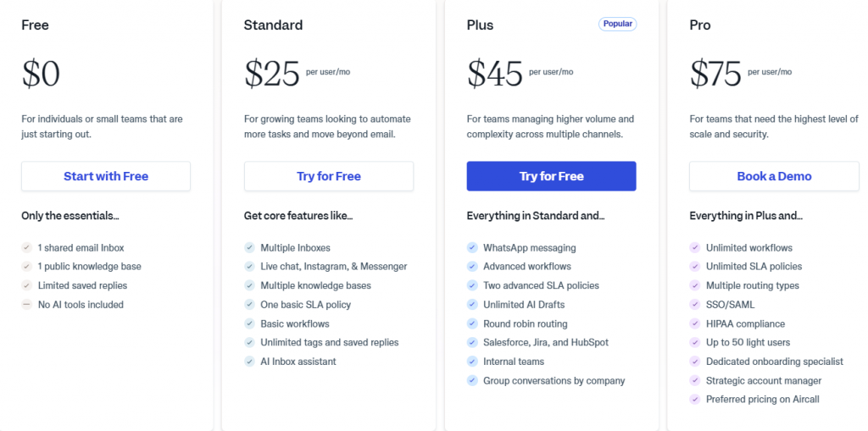Click the checkmark icon beside WhatsApp messaging
Screen dimensions: 868x431
click(x=472, y=248)
